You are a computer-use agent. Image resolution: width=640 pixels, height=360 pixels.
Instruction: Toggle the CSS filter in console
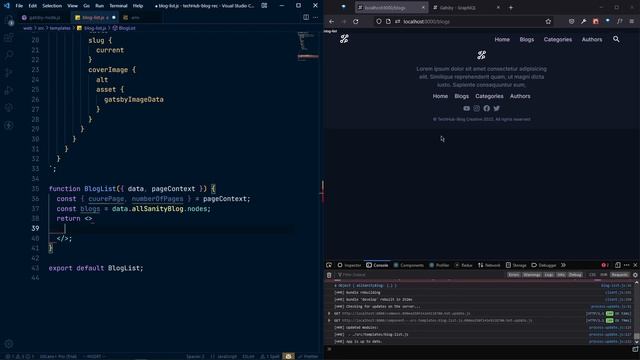click(x=592, y=275)
